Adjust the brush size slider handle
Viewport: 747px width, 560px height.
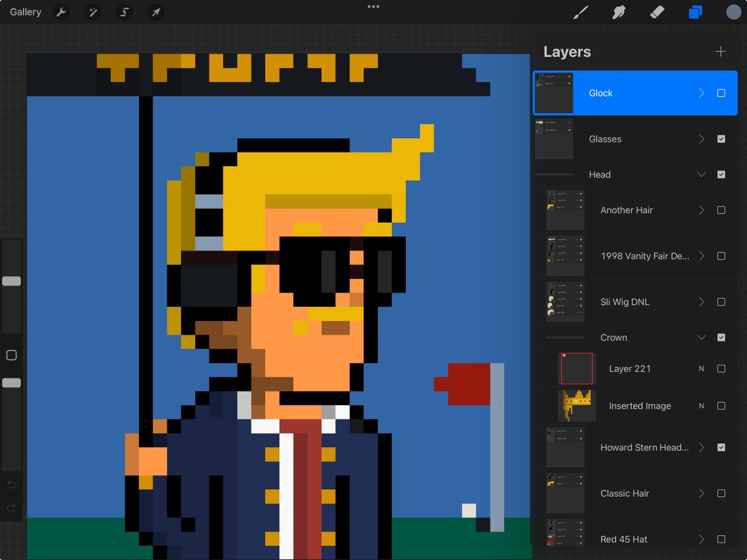(11, 281)
